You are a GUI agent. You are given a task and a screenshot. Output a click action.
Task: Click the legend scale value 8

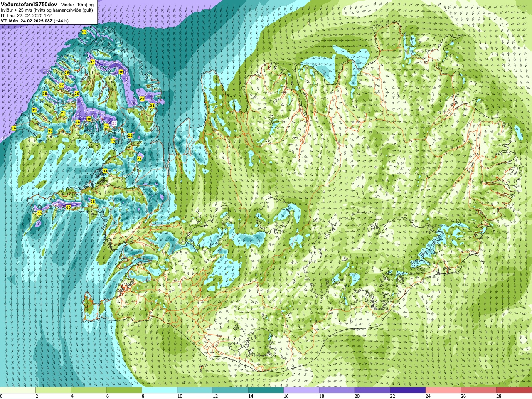pyautogui.click(x=143, y=396)
